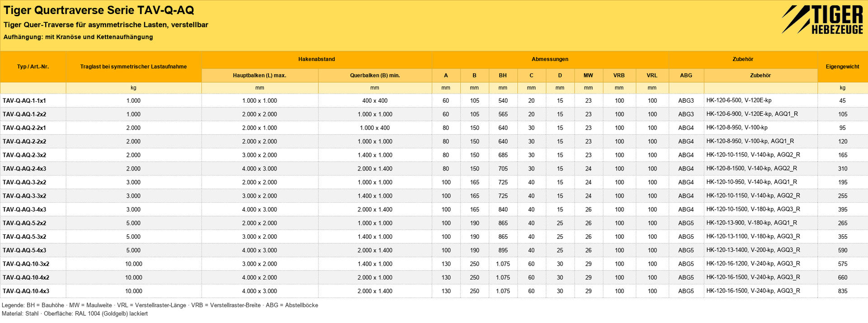
Task: Click the Tiger Quertraverse Serie TAV-Q-AQ title
Action: 99,10
